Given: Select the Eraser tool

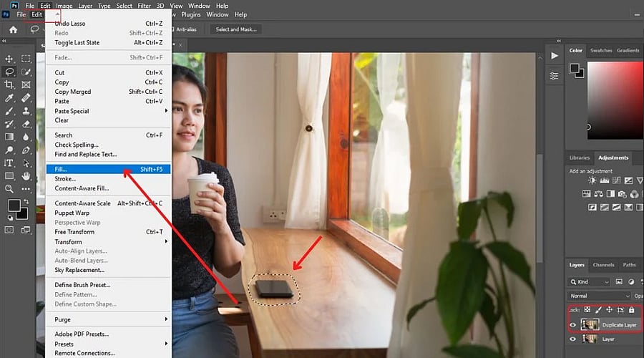Looking at the screenshot, I should pyautogui.click(x=26, y=124).
